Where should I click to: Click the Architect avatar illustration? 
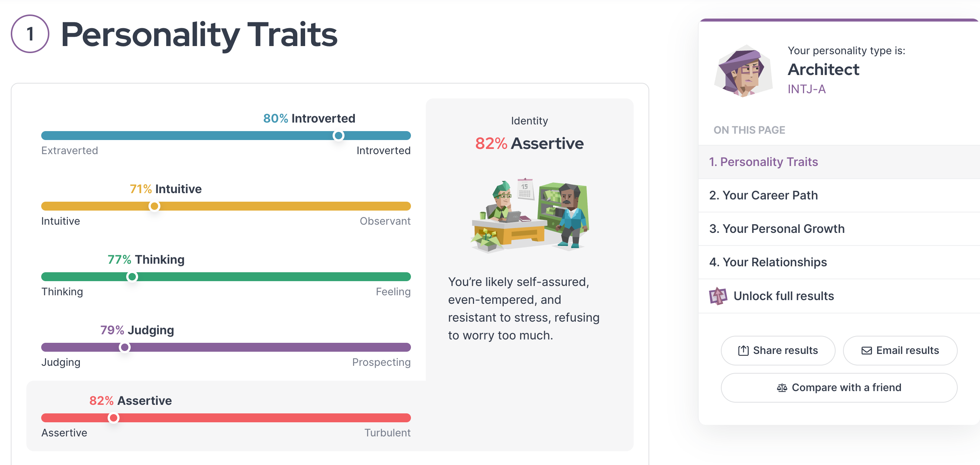743,71
